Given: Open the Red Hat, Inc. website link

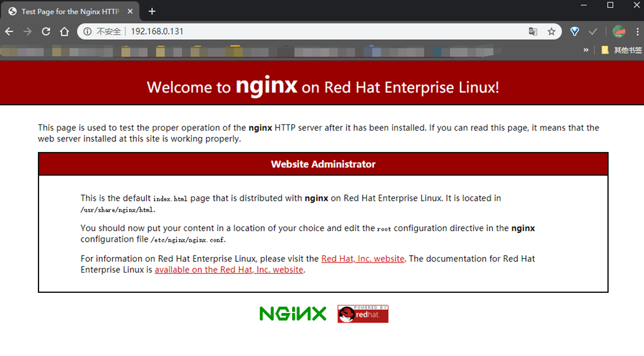Looking at the screenshot, I should point(363,259).
